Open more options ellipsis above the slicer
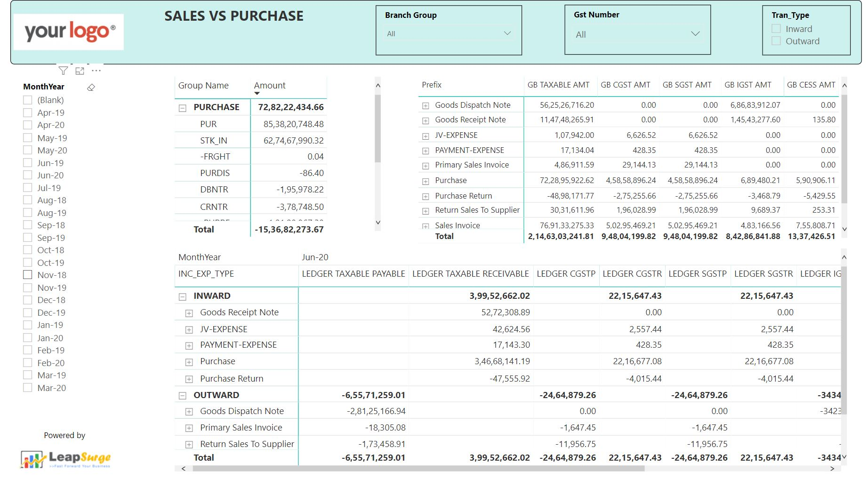 (x=96, y=71)
